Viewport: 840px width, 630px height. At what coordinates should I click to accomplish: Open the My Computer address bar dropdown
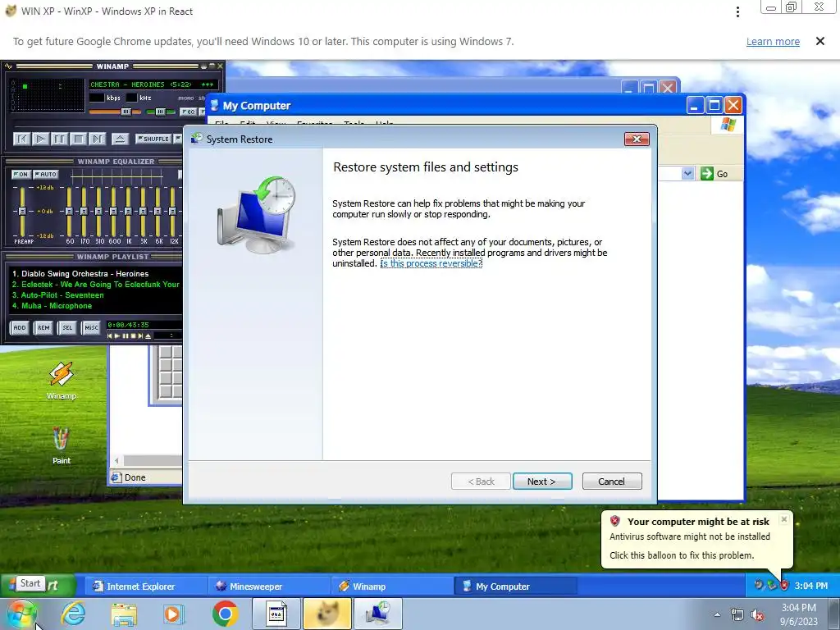(688, 174)
